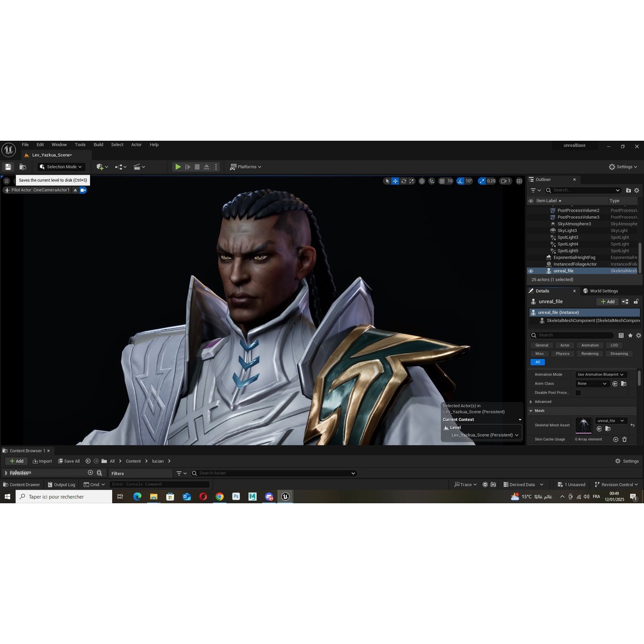Viewport: 644px width, 644px height.
Task: Open Blueprint/Add Script icon next to Add
Action: [625, 302]
